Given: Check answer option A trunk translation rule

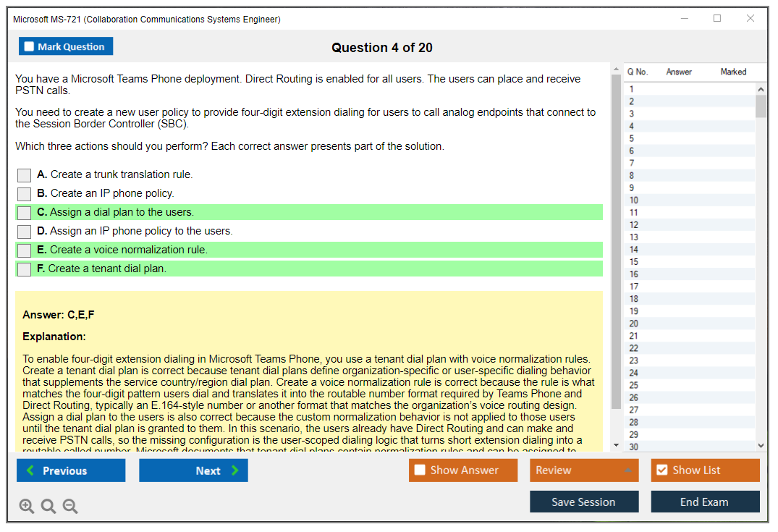Looking at the screenshot, I should (x=25, y=175).
